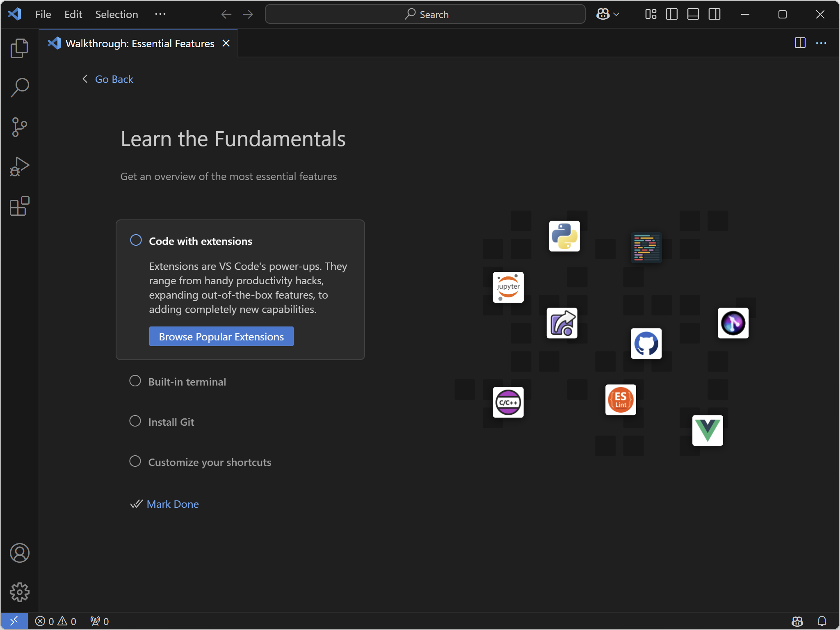
Task: Open the Extensions view icon
Action: pos(19,206)
